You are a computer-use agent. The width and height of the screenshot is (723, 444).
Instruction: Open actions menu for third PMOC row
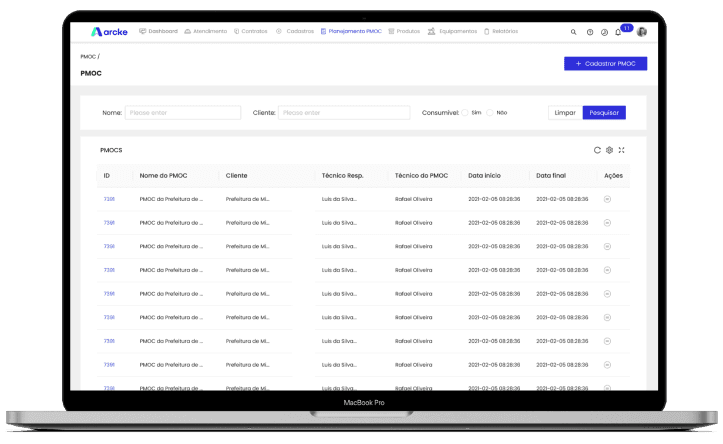607,246
